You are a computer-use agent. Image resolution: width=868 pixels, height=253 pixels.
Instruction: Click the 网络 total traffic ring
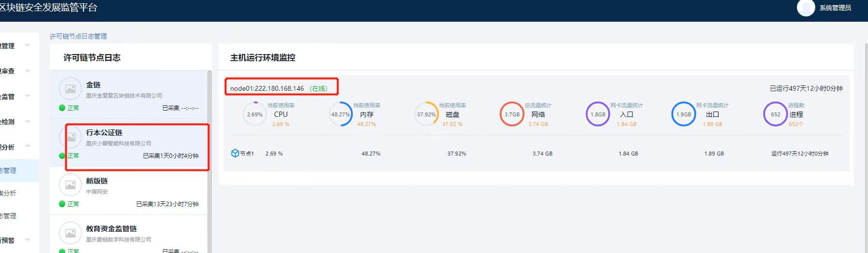pos(512,114)
